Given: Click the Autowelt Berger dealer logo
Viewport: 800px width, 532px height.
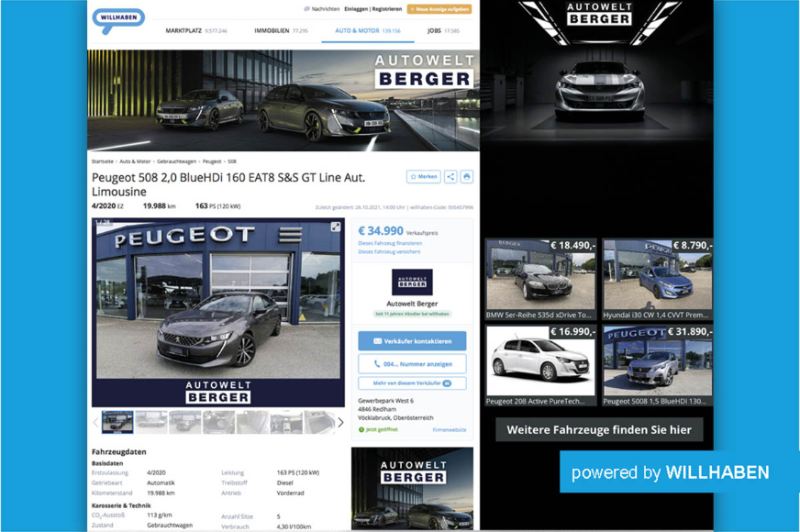Looking at the screenshot, I should point(412,283).
